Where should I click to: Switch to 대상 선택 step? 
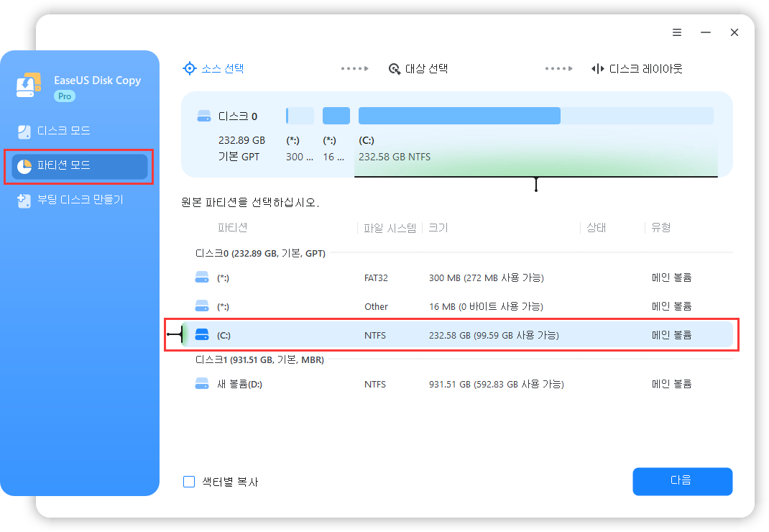426,68
